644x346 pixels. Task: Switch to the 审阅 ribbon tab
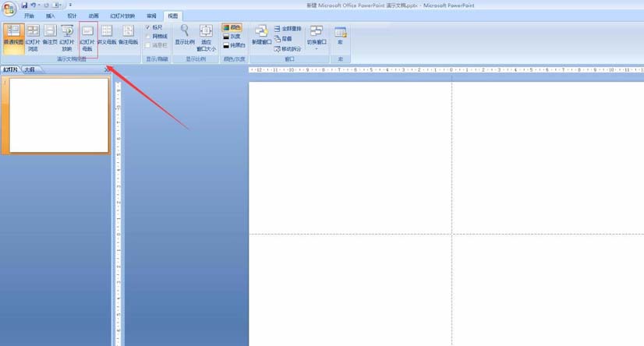click(x=151, y=16)
